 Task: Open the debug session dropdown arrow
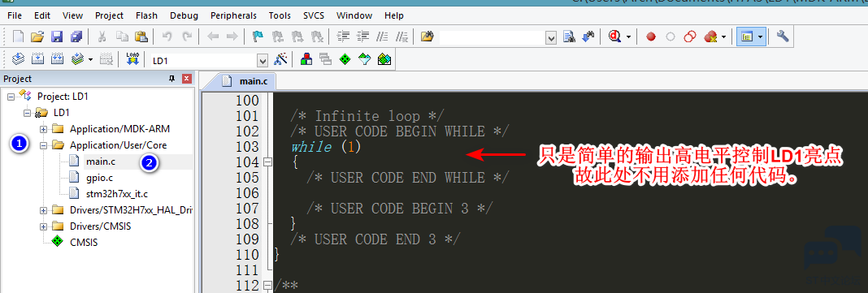[628, 37]
